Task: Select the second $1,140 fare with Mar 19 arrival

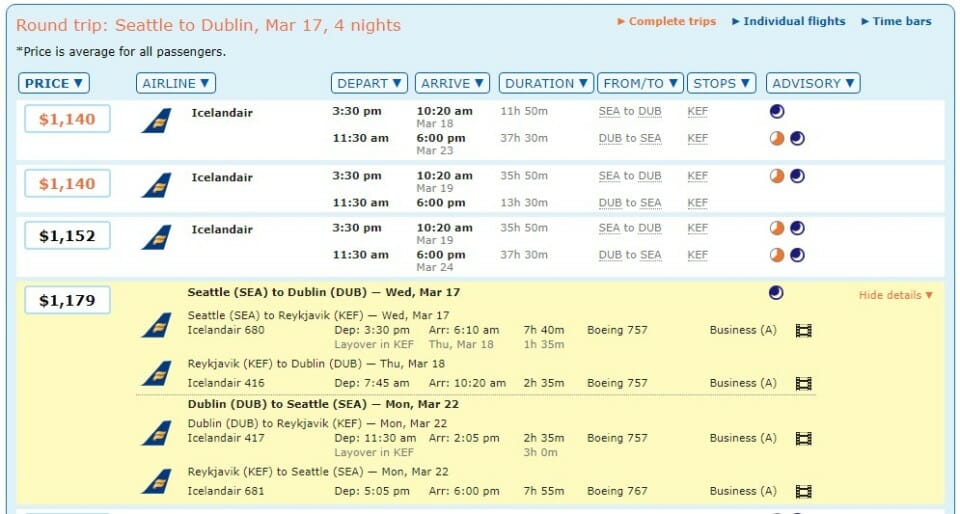Action: pos(67,184)
